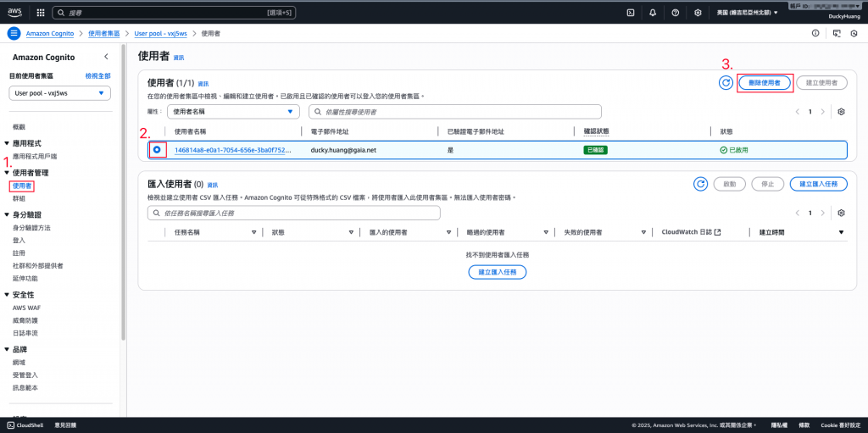This screenshot has height=433, width=868.
Task: Click the 建立使用者 button
Action: [x=821, y=82]
